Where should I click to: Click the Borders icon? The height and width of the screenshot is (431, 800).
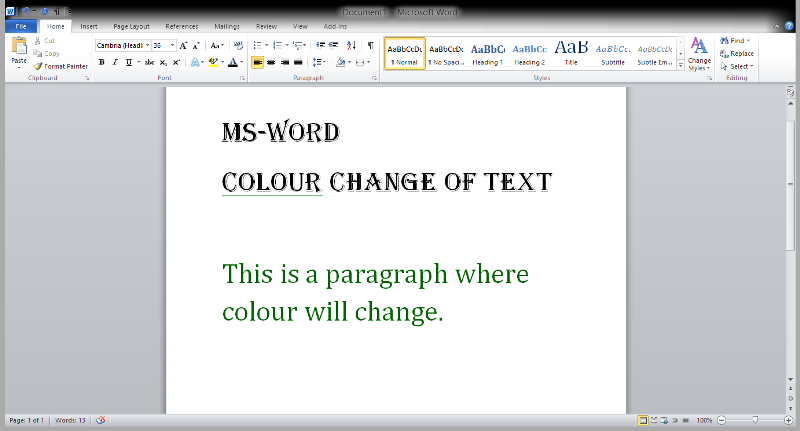360,62
